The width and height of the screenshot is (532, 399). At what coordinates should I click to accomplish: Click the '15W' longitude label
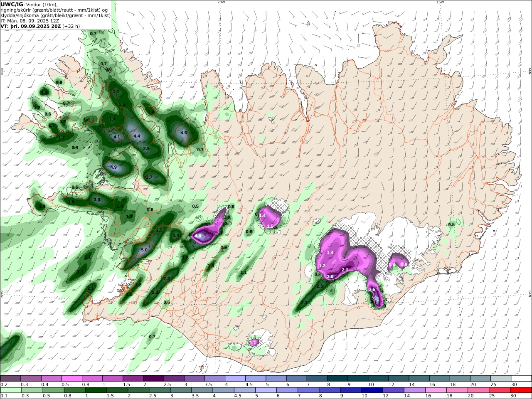coord(440,2)
